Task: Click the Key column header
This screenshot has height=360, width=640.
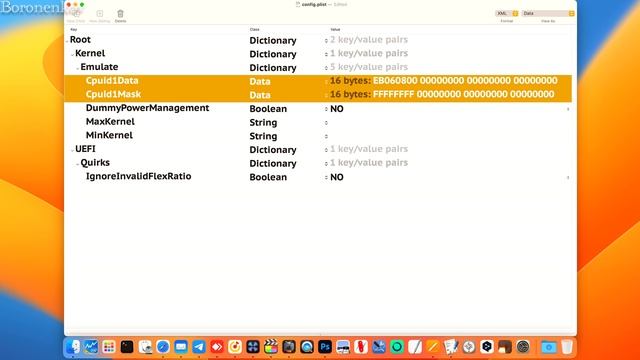Action: pyautogui.click(x=73, y=29)
